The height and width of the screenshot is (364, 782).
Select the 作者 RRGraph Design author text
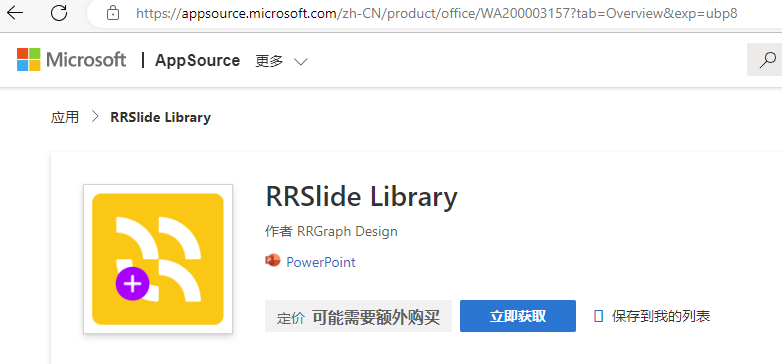(331, 231)
